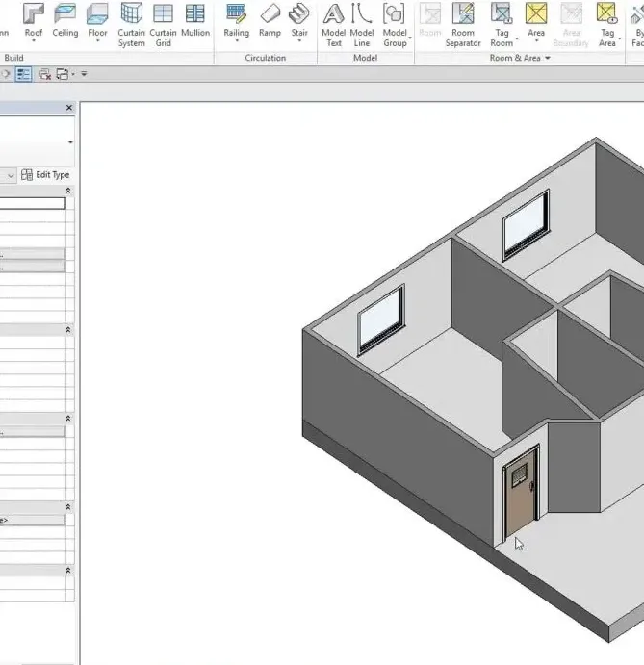Toggle Thin Lines in the quick access toolbar
The height and width of the screenshot is (665, 644).
click(24, 74)
